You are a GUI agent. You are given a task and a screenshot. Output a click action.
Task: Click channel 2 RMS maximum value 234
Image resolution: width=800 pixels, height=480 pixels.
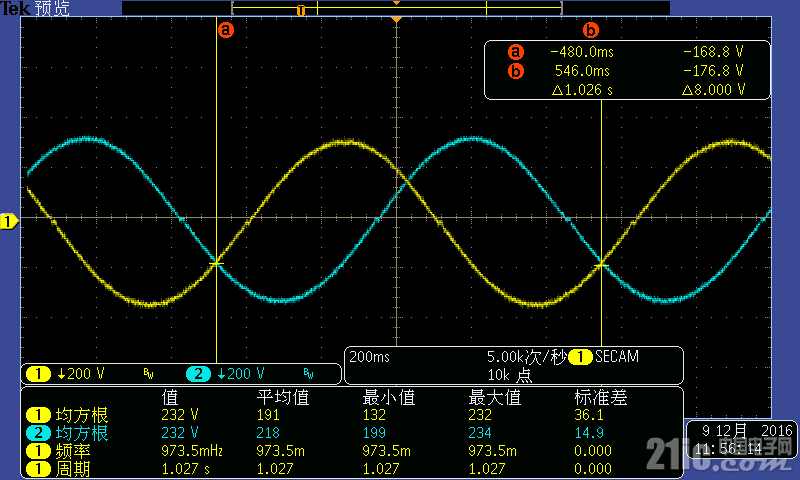click(x=480, y=433)
